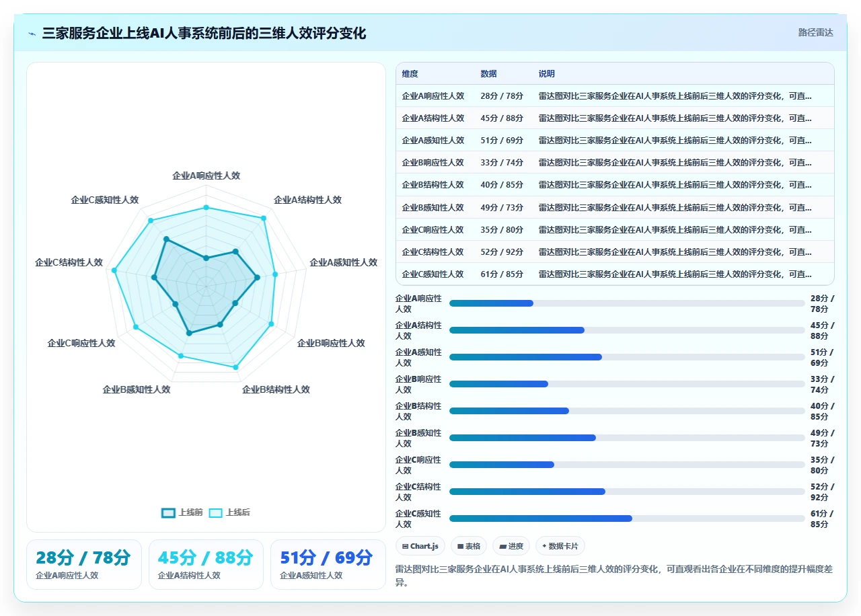Image resolution: width=861 pixels, height=616 pixels.
Task: Select the Chart.js chip
Action: click(x=420, y=546)
